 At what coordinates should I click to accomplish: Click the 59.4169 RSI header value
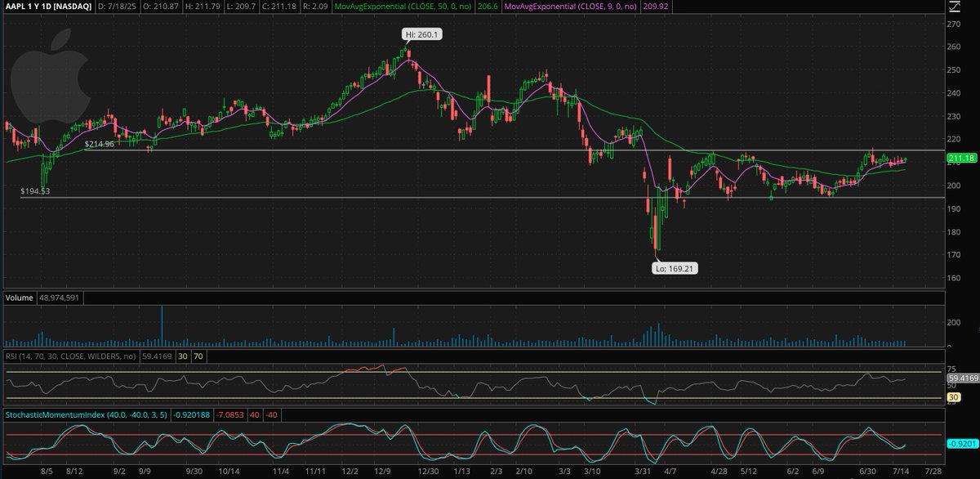[x=158, y=356]
